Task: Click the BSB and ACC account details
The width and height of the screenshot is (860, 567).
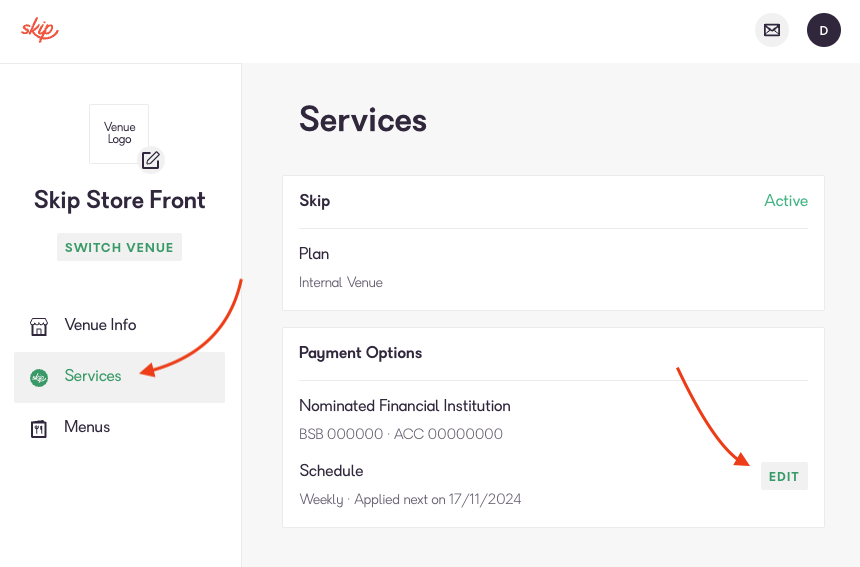Action: pyautogui.click(x=401, y=434)
